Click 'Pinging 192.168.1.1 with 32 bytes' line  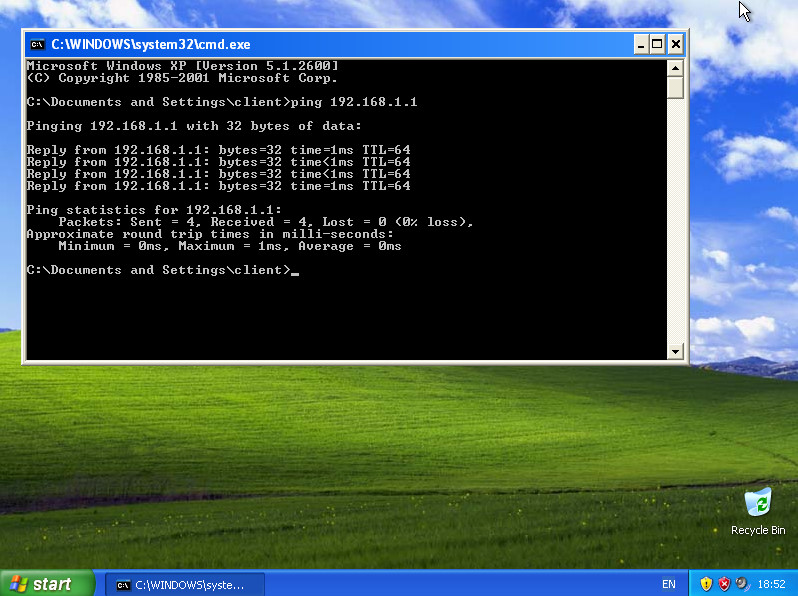[x=194, y=126]
